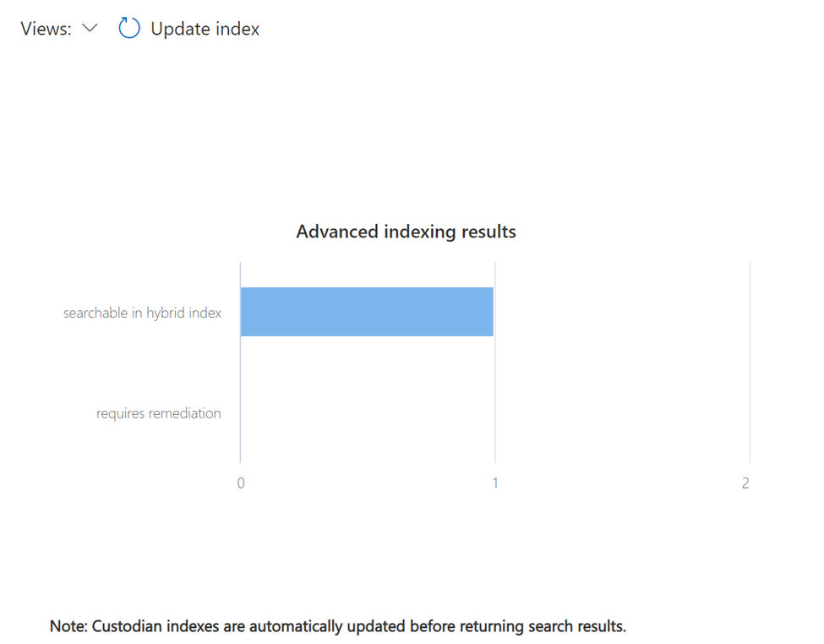Click the Views label
The height and width of the screenshot is (644, 824).
[46, 29]
